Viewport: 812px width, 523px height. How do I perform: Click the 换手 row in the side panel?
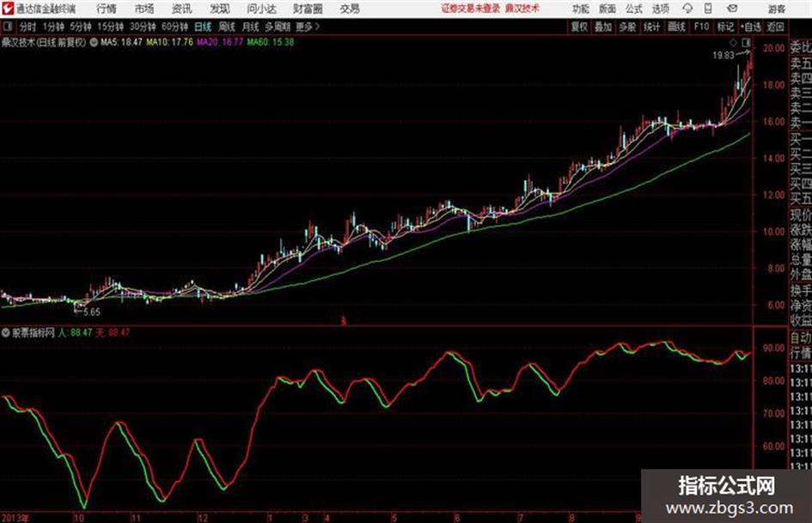[x=801, y=290]
